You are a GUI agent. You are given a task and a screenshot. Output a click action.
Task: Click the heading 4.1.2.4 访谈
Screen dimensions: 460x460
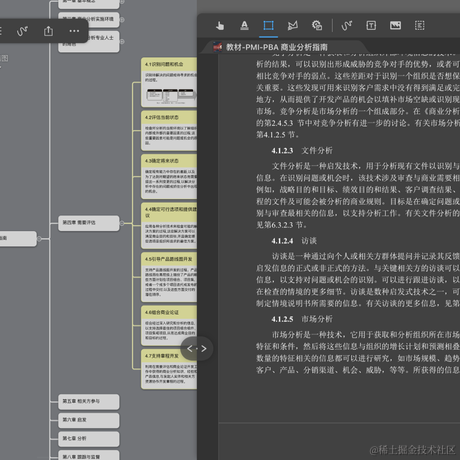tap(294, 241)
